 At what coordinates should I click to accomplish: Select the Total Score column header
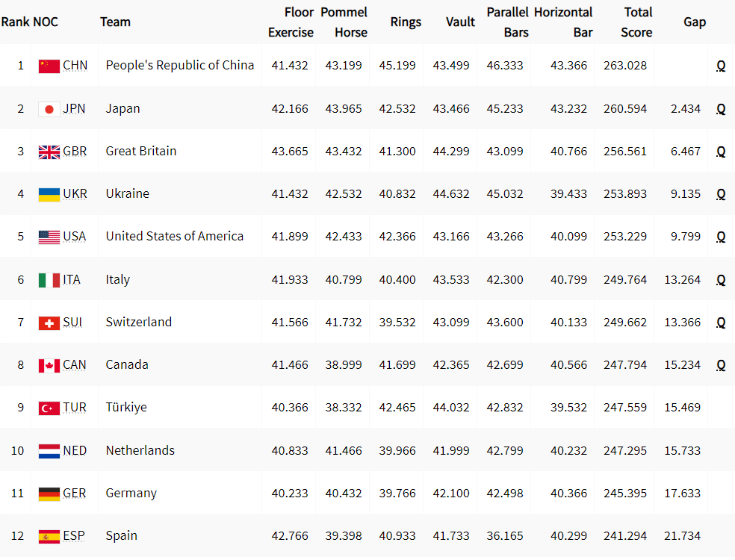tap(636, 22)
